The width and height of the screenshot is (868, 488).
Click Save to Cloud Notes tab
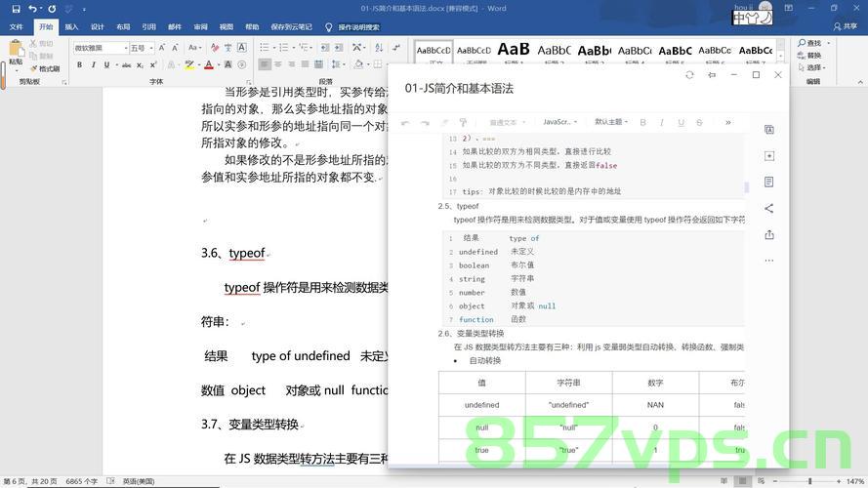pyautogui.click(x=291, y=26)
